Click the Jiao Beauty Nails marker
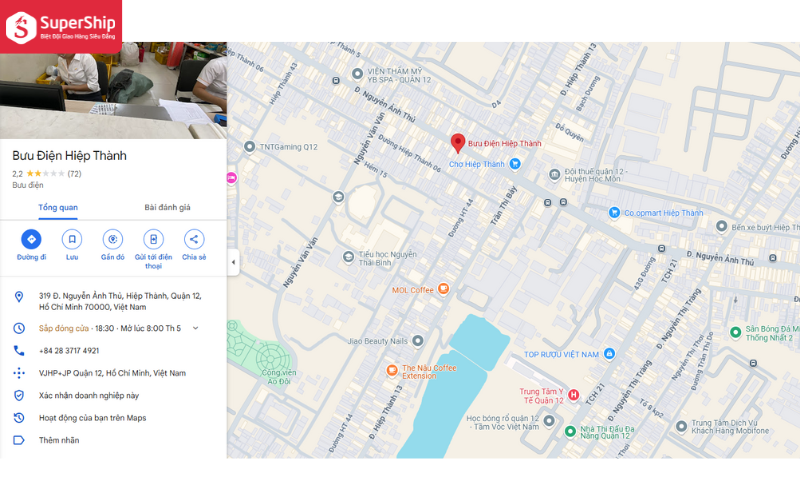 [x=418, y=340]
